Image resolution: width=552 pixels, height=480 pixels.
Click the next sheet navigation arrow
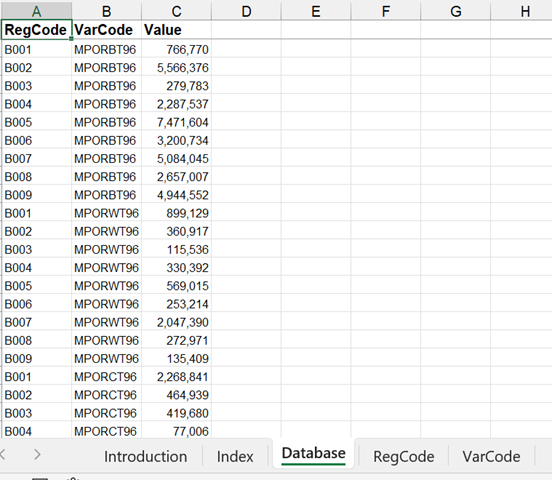tap(37, 455)
